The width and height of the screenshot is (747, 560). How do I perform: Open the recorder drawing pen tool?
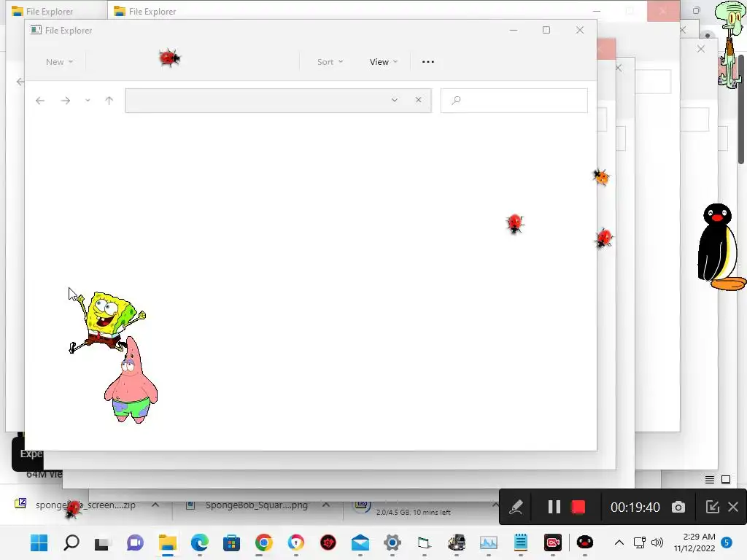point(516,507)
